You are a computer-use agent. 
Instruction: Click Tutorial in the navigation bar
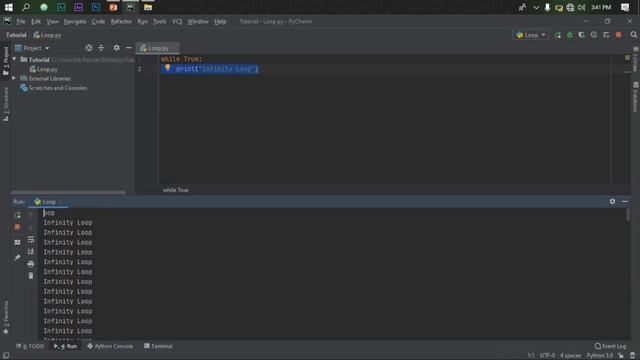click(x=16, y=35)
